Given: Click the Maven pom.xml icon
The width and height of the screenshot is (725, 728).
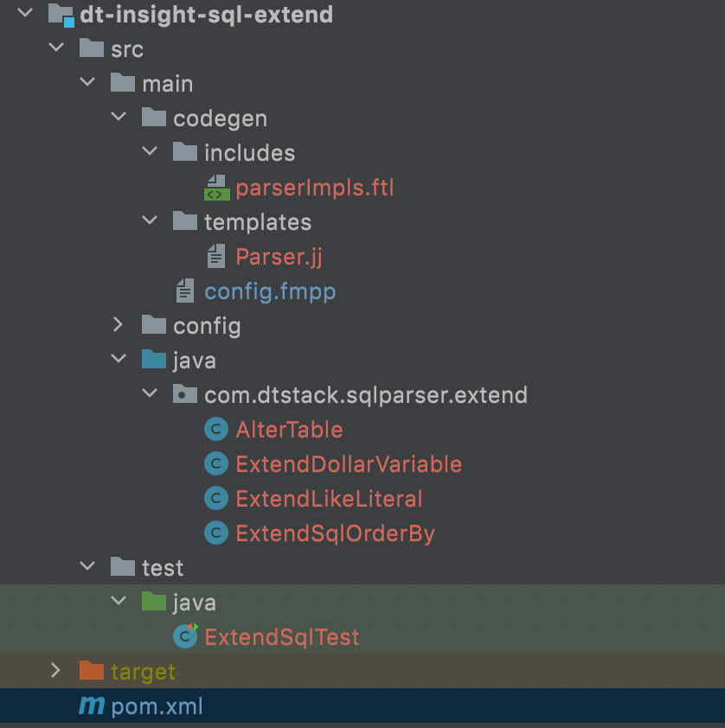Looking at the screenshot, I should (92, 706).
